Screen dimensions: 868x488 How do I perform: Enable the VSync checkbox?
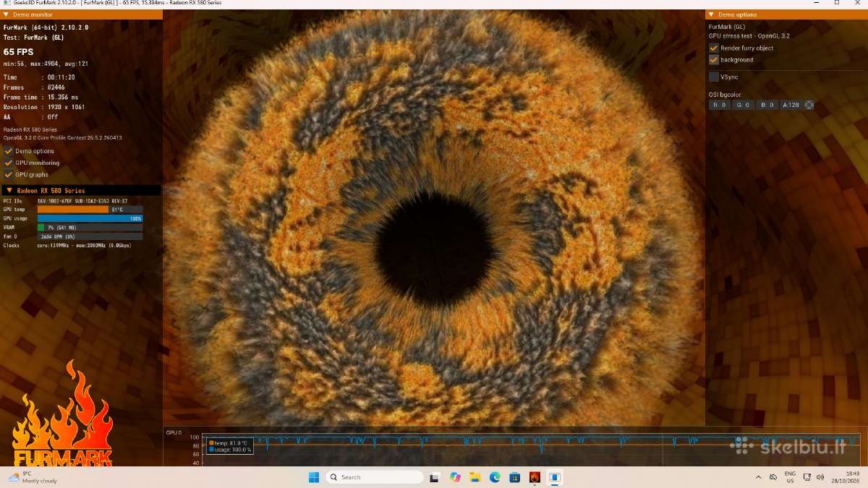[714, 77]
